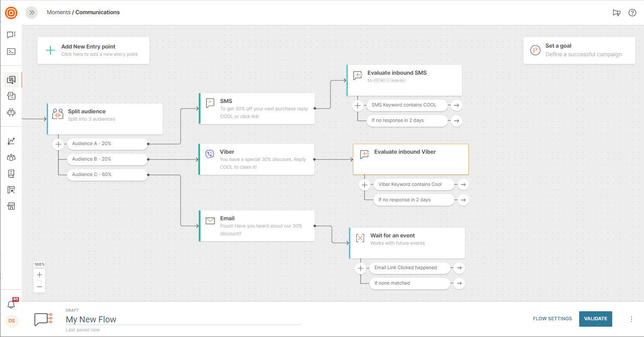Screen dimensions: 644x337
Task: Open the DS user profile avatar
Action: click(12, 321)
